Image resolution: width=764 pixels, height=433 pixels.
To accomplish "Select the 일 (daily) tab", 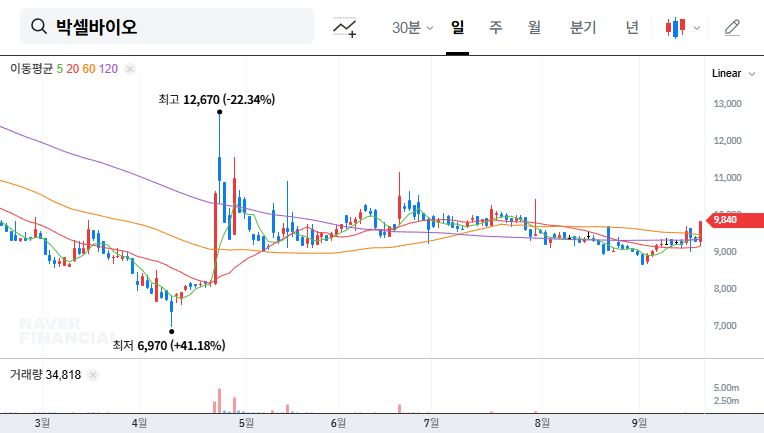I will 458,27.
